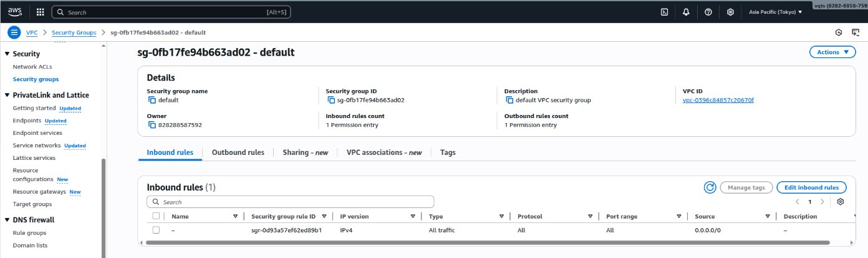This screenshot has height=258, width=868.
Task: Open the AWS services grid menu
Action: coord(40,12)
